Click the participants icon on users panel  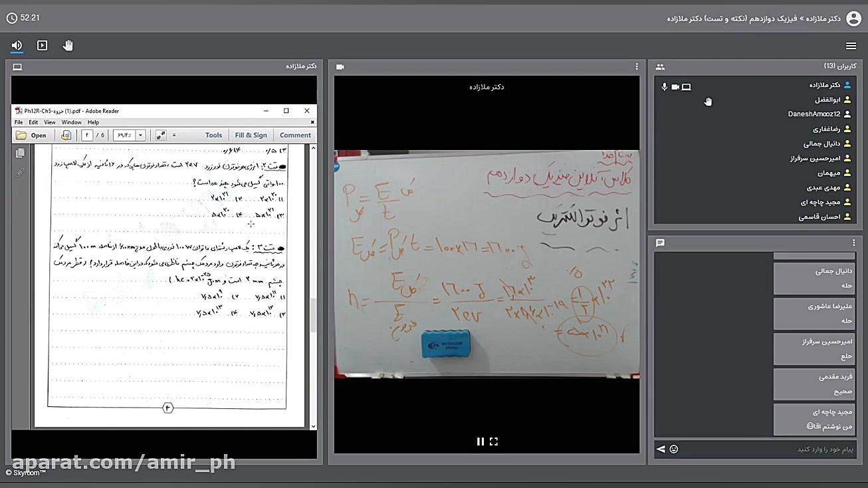click(660, 66)
